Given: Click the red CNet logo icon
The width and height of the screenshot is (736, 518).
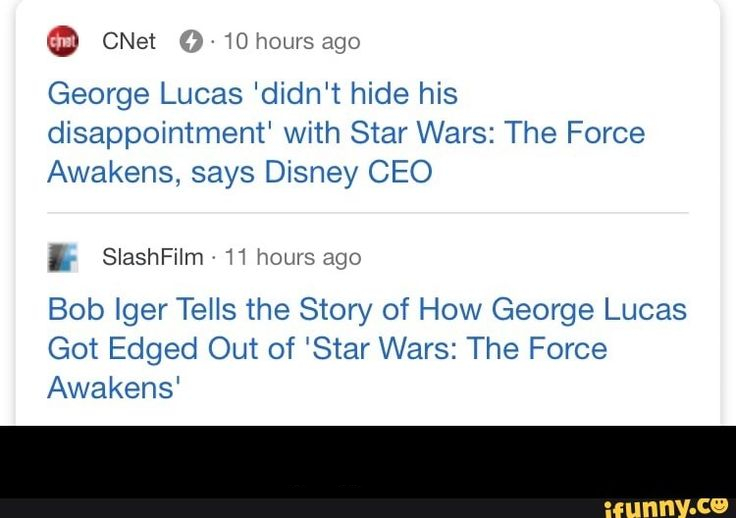Looking at the screenshot, I should click(x=62, y=41).
